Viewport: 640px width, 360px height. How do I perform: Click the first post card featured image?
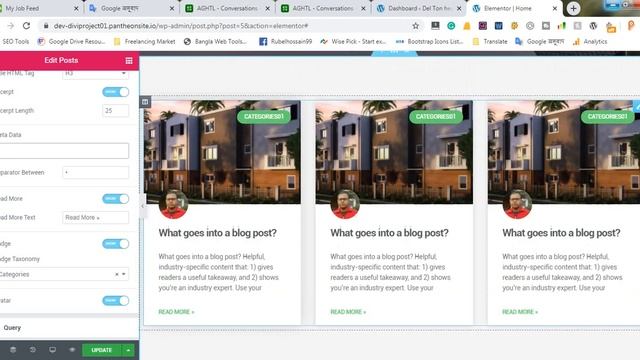click(x=222, y=152)
